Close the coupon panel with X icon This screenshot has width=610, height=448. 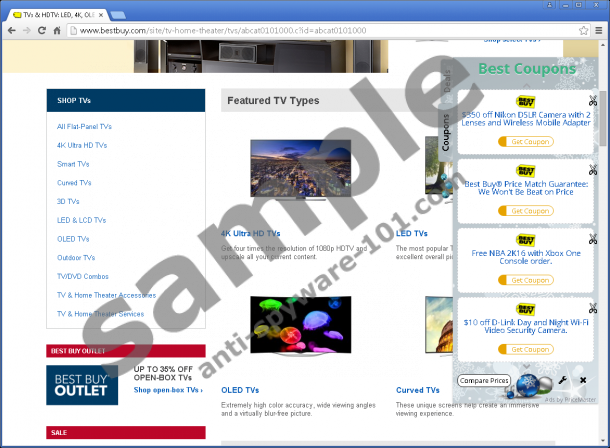[x=581, y=381]
